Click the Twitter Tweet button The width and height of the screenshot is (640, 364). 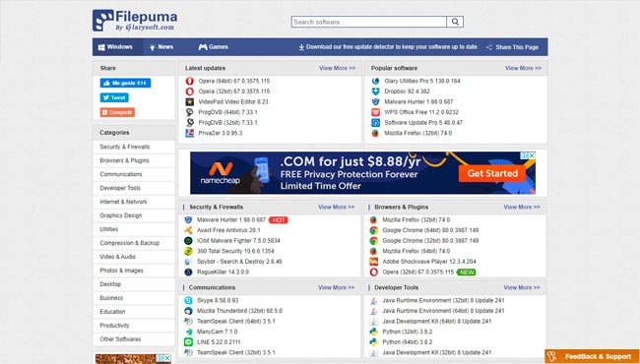[114, 97]
